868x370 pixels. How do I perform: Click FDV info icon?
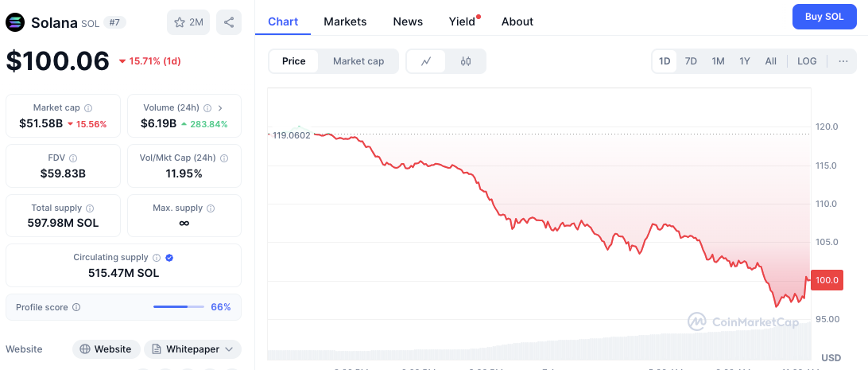coord(73,158)
